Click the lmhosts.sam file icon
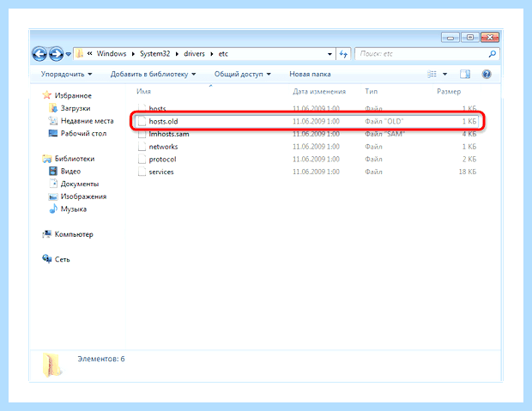Image resolution: width=532 pixels, height=411 pixels. pyautogui.click(x=142, y=135)
